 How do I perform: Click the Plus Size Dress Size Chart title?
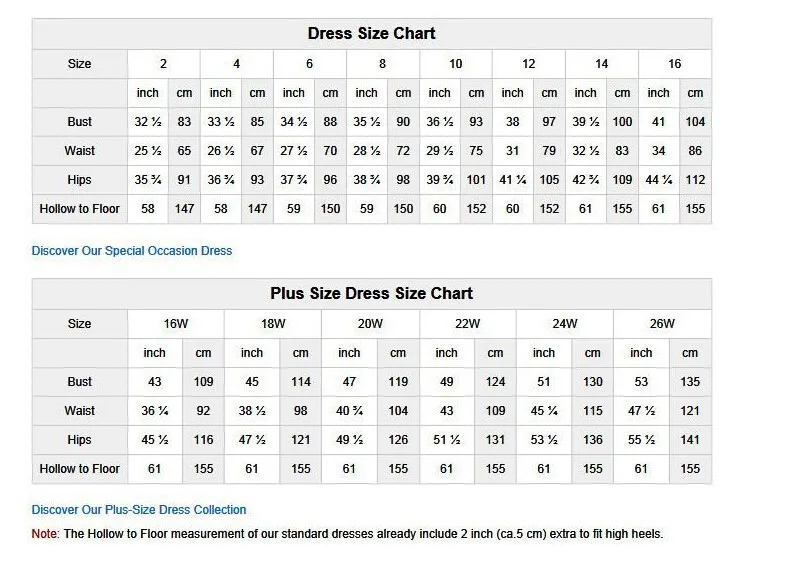pos(371,293)
